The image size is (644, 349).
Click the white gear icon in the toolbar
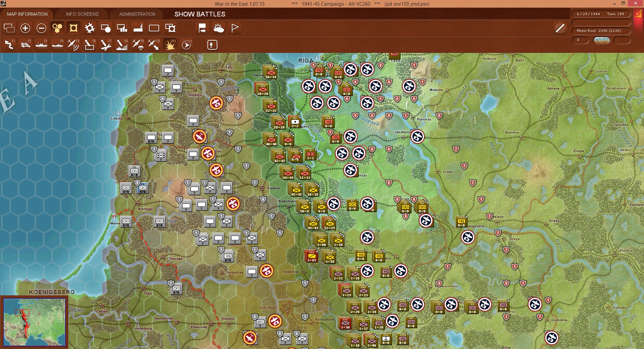(x=90, y=28)
